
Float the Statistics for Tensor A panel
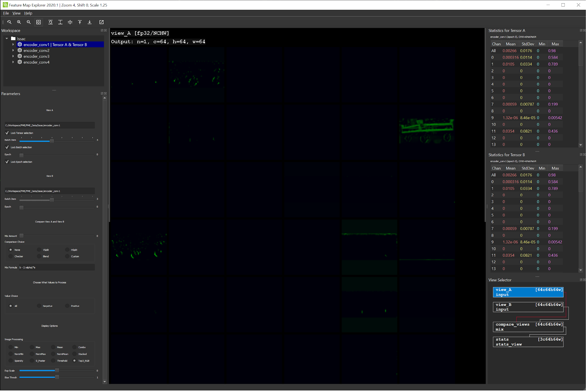581,30
